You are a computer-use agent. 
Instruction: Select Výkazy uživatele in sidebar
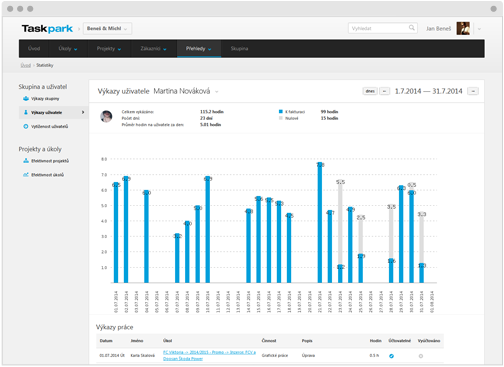[x=46, y=113]
